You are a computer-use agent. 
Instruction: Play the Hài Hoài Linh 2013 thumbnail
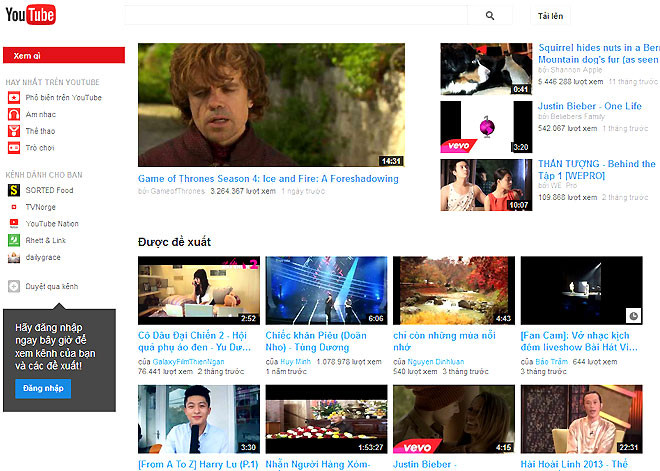(581, 419)
